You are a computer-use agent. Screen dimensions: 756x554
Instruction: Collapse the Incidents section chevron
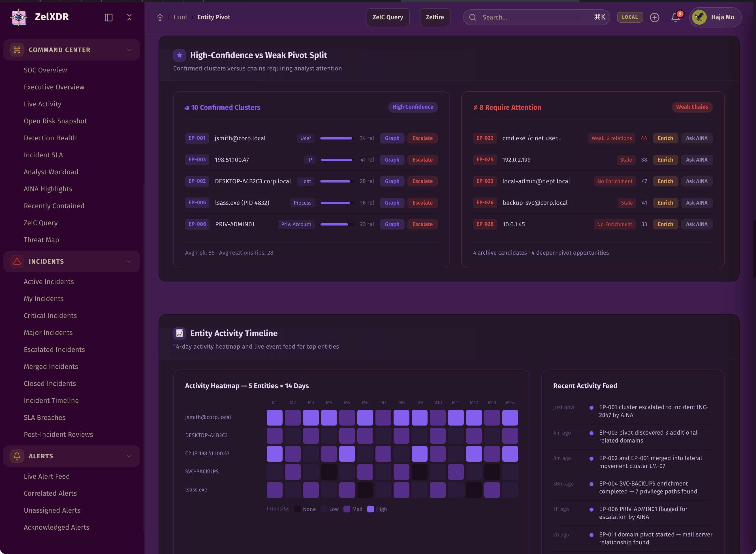129,261
